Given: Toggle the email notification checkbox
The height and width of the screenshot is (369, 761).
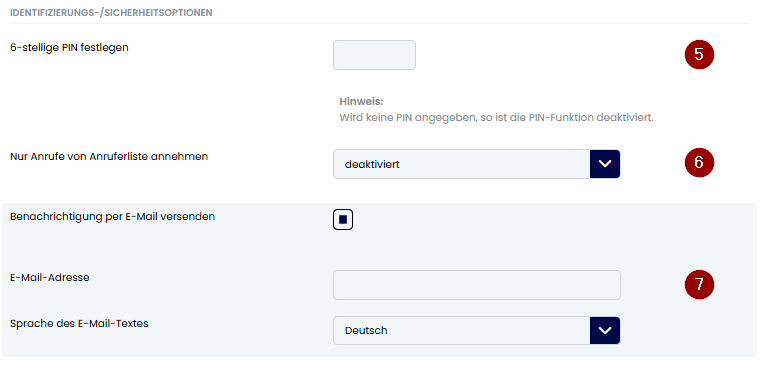Looking at the screenshot, I should tap(343, 220).
